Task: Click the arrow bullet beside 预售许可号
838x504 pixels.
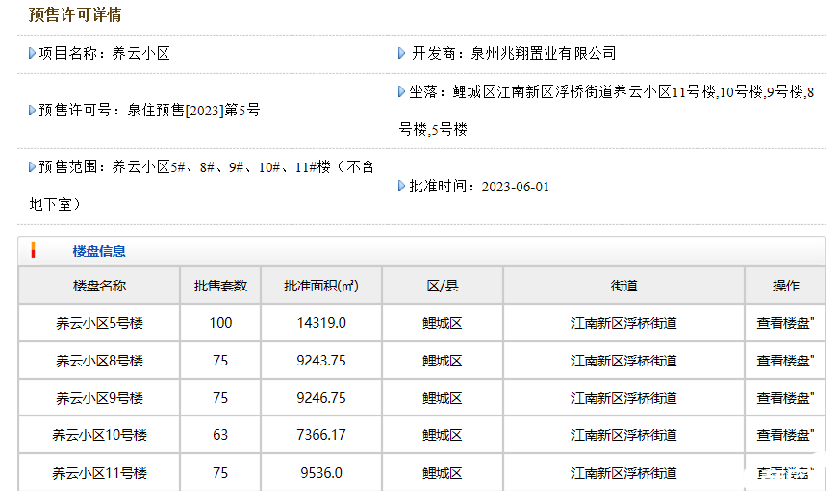Action: pos(33,111)
